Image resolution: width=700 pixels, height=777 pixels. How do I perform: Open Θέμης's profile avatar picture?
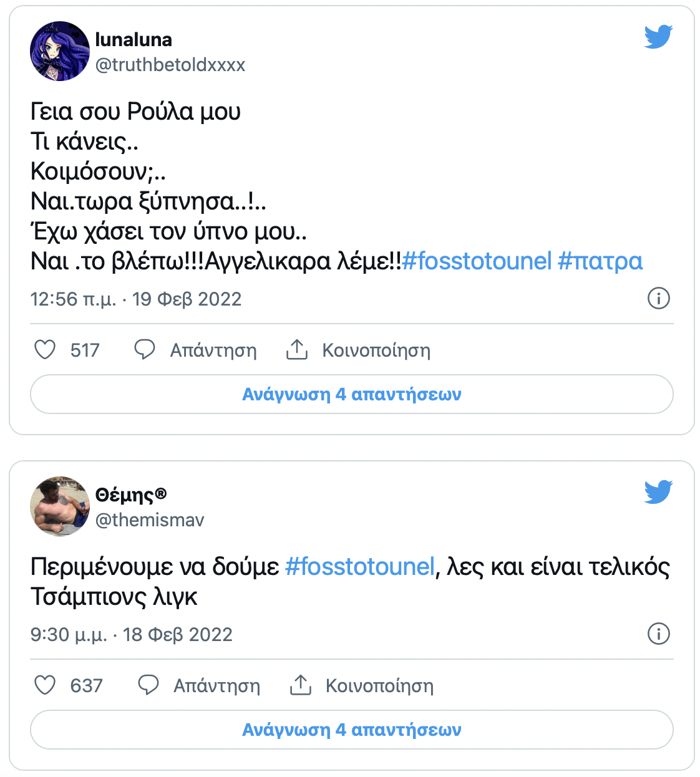pos(59,505)
